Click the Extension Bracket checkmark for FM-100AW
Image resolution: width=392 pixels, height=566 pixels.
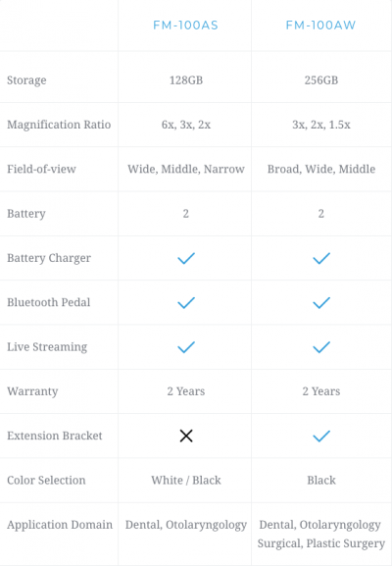tap(321, 436)
